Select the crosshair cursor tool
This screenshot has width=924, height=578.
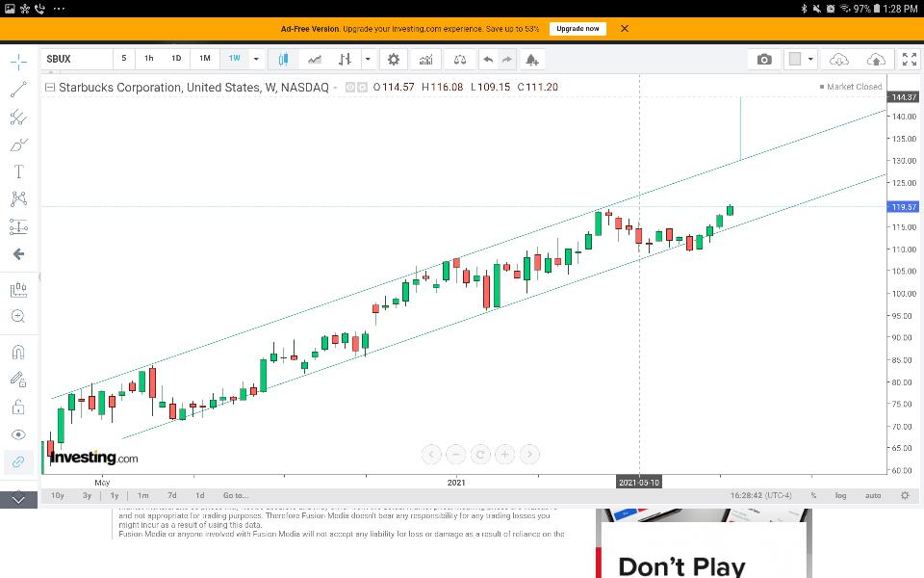click(x=18, y=63)
